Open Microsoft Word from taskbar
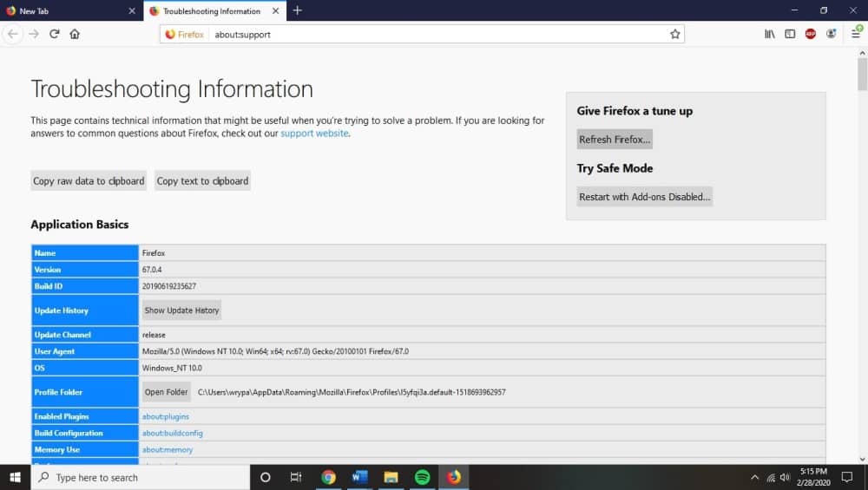The height and width of the screenshot is (490, 868). (x=360, y=477)
